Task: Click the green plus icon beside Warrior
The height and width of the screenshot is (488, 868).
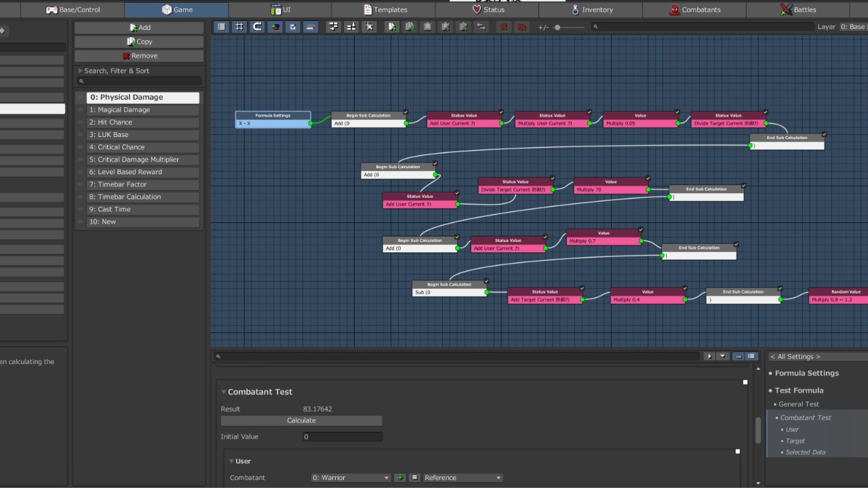Action: (400, 478)
